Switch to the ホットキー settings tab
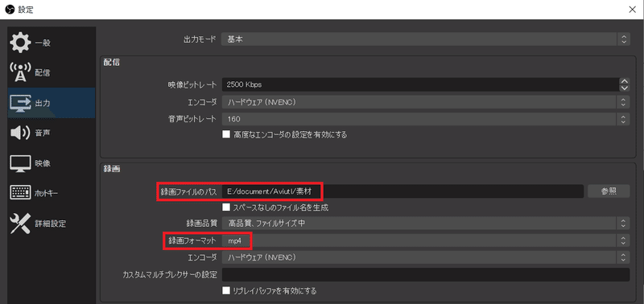This screenshot has height=304, width=644. 52,193
